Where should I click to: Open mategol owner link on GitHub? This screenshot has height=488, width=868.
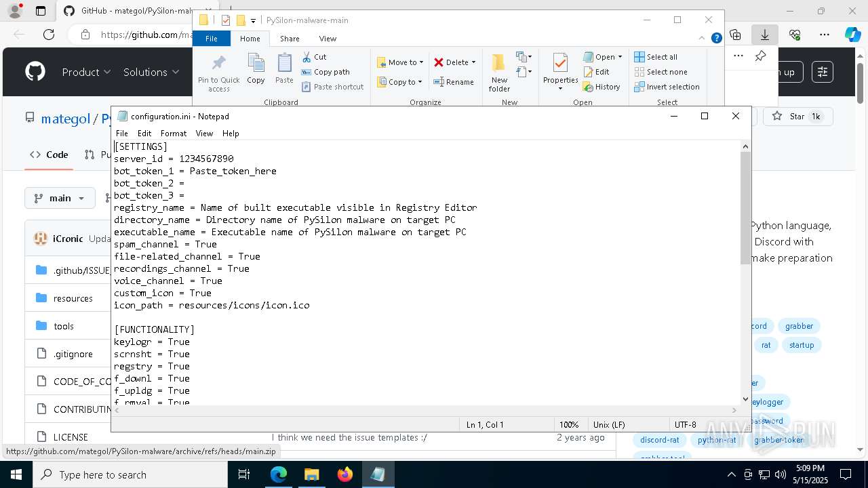click(66, 119)
